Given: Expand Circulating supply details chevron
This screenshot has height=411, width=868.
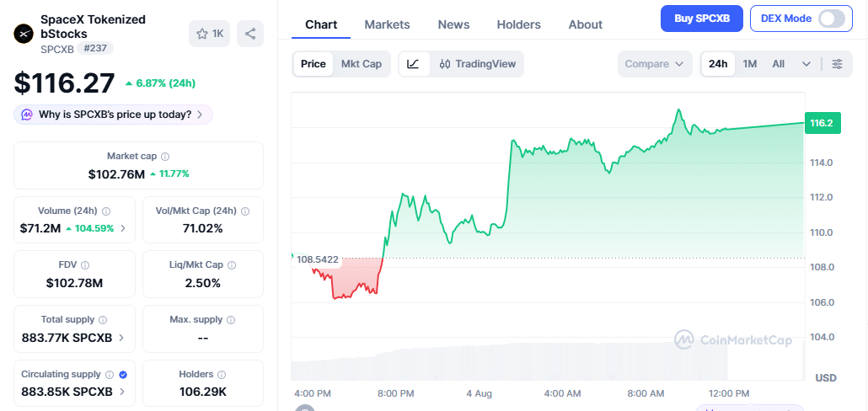Looking at the screenshot, I should click(121, 392).
